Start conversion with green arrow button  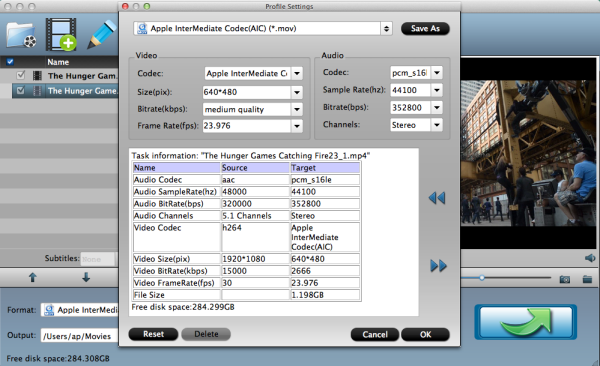525,322
